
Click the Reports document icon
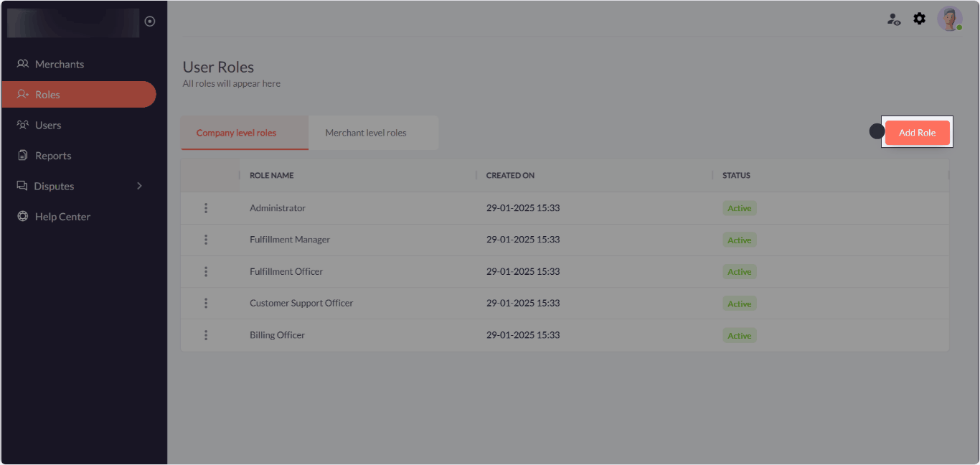pos(22,156)
